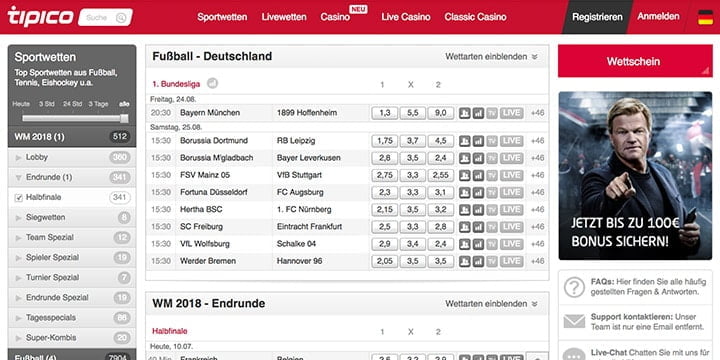The image size is (720, 360).
Task: Open the Live Casino menu item
Action: point(406,17)
